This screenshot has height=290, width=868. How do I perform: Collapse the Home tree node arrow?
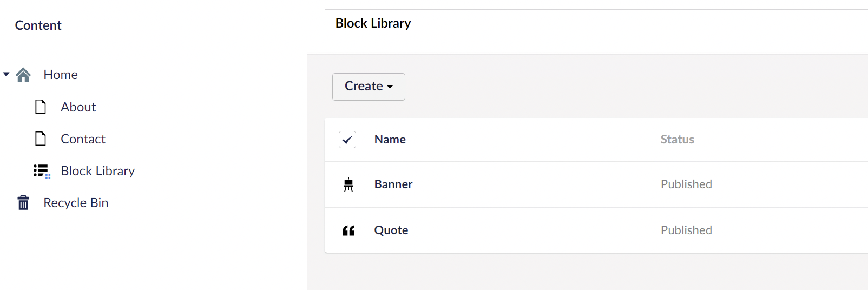[x=6, y=74]
